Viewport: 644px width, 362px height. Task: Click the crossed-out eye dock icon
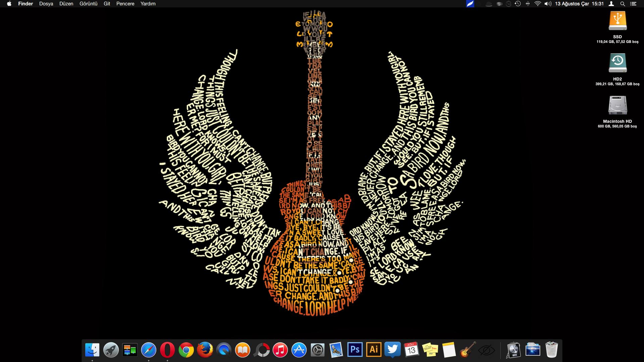coord(487,351)
